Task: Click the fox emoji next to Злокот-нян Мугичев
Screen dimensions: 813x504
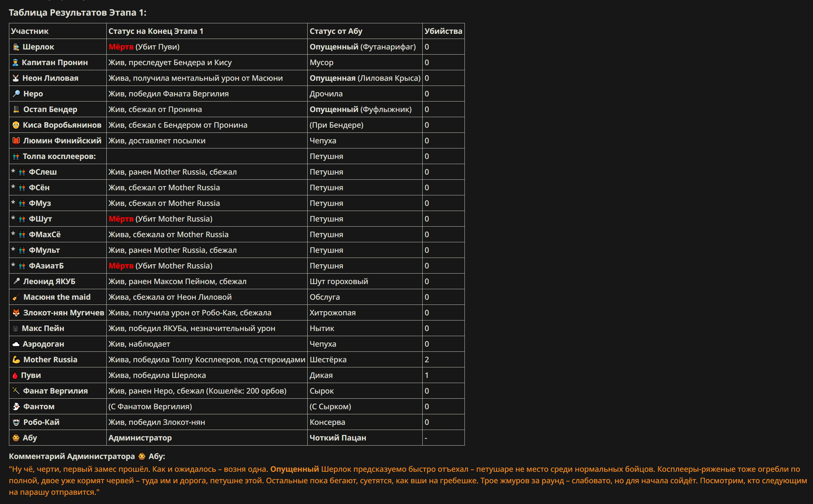Action: coord(16,313)
